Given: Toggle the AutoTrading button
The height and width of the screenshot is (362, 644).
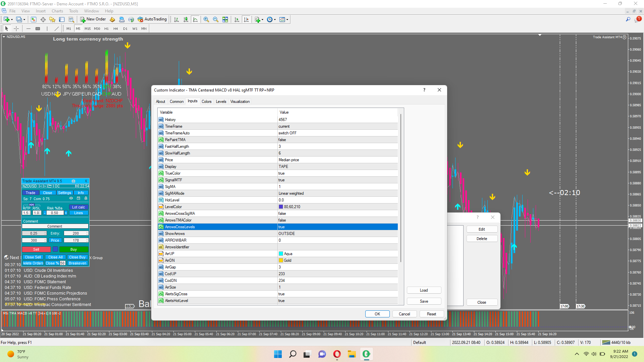Looking at the screenshot, I should point(152,19).
